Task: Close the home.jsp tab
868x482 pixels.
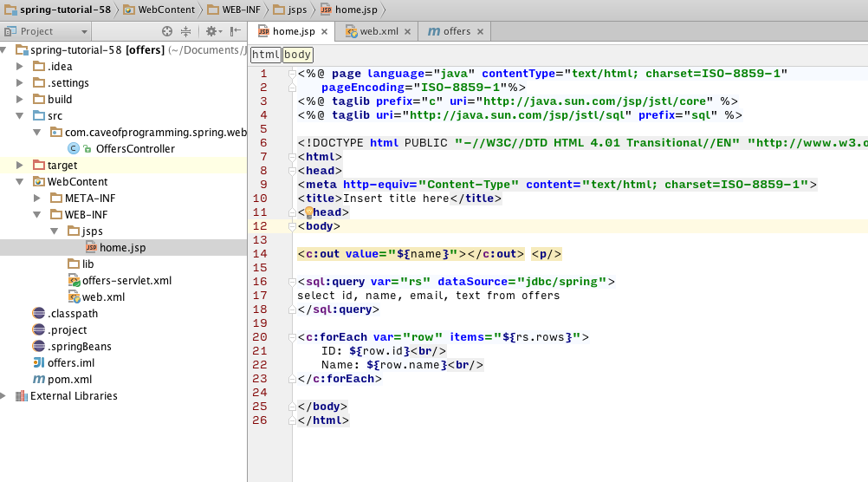Action: (324, 31)
